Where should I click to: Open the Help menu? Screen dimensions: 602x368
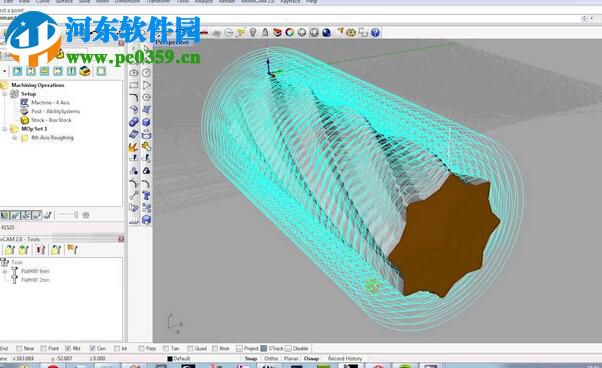click(x=312, y=2)
